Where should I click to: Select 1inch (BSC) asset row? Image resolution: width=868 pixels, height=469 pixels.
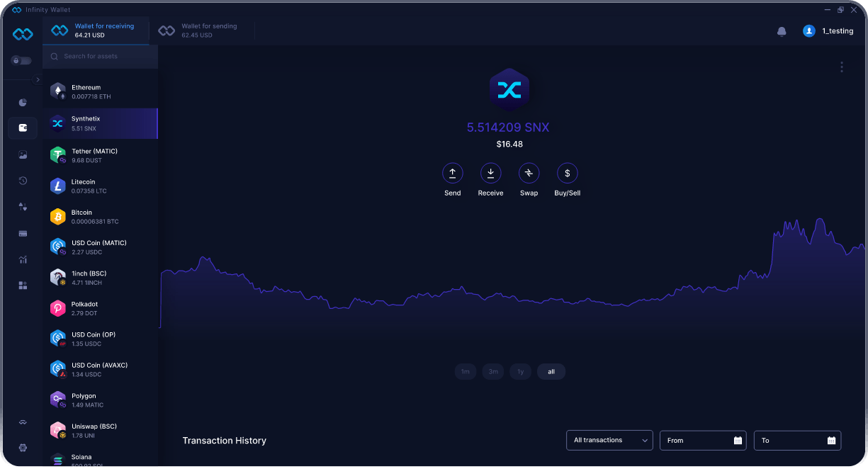coord(100,277)
